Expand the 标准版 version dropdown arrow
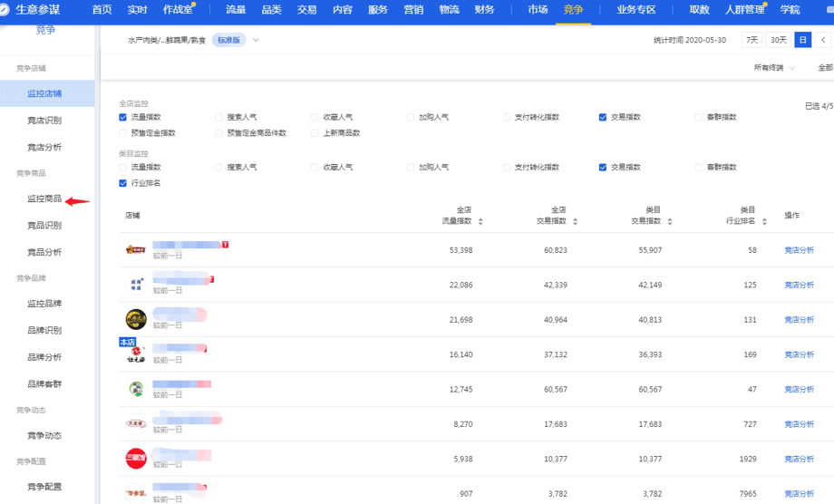The width and height of the screenshot is (834, 504). (x=256, y=41)
